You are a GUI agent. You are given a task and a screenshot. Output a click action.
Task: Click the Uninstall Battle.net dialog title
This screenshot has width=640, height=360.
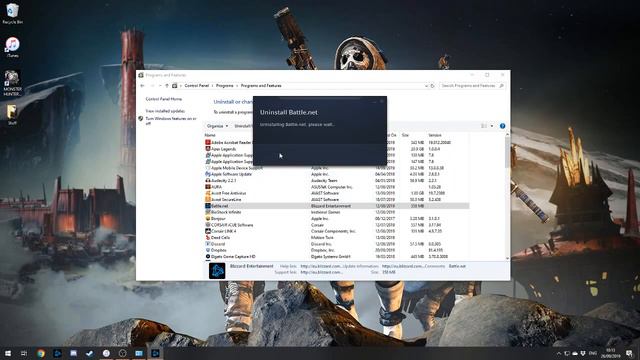289,112
